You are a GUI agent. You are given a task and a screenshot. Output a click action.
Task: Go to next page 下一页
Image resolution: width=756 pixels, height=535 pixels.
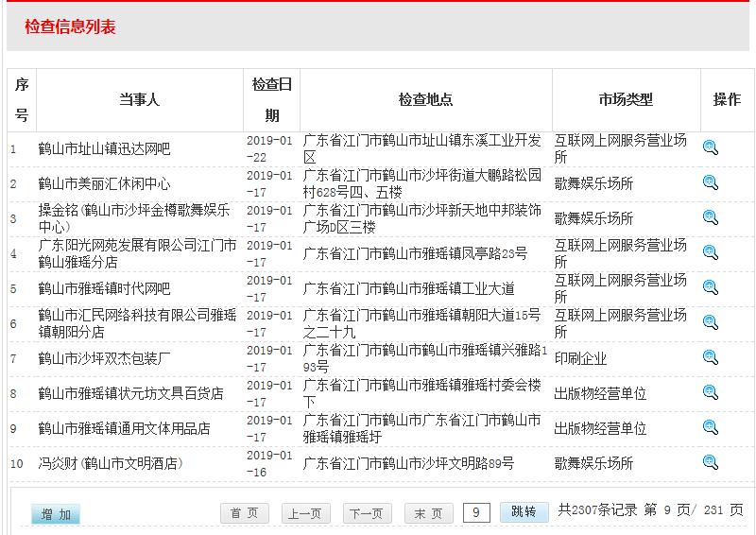367,513
